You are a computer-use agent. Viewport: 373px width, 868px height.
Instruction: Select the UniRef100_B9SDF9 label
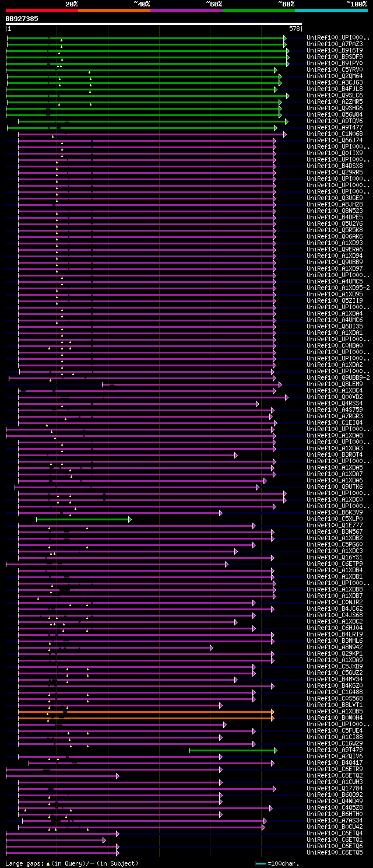coord(335,57)
